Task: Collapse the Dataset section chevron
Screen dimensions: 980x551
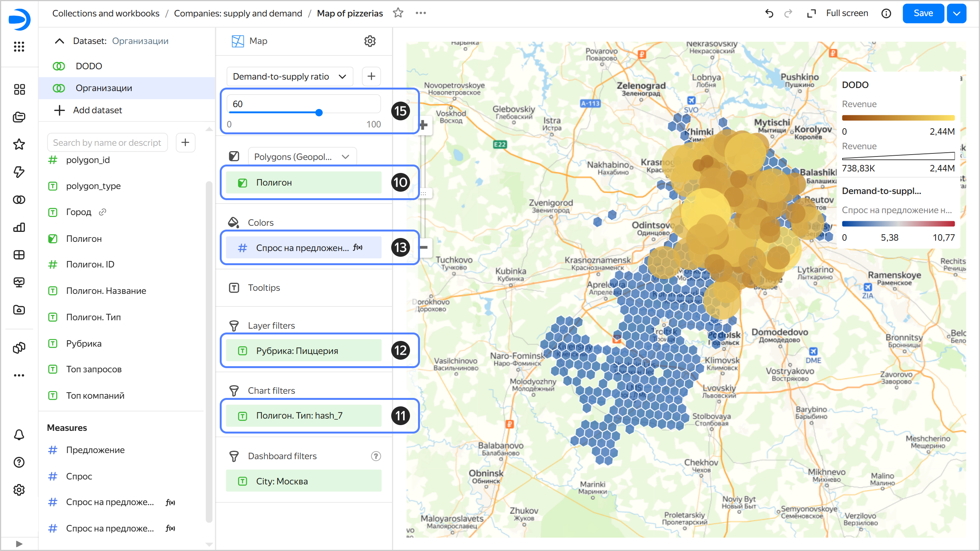Action: [59, 41]
